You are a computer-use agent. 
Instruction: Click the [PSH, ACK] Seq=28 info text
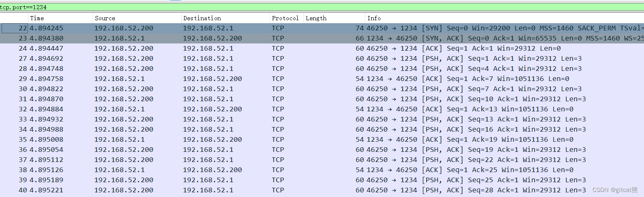click(x=458, y=190)
